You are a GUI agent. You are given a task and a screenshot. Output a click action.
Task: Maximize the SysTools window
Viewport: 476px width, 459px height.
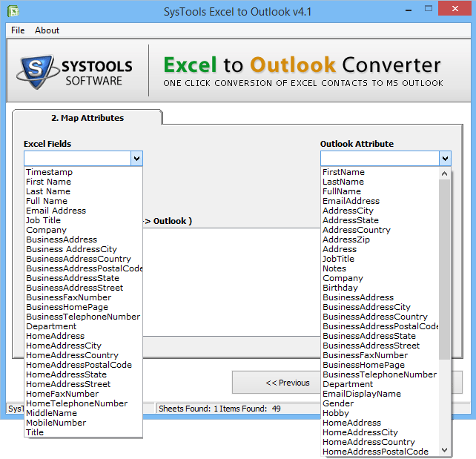point(429,8)
